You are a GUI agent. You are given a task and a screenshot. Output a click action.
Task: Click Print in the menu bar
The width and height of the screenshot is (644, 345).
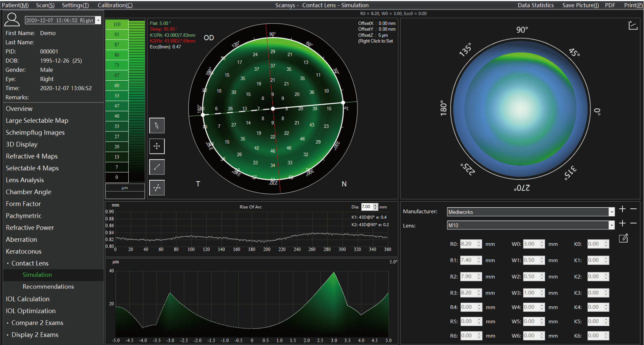633,5
